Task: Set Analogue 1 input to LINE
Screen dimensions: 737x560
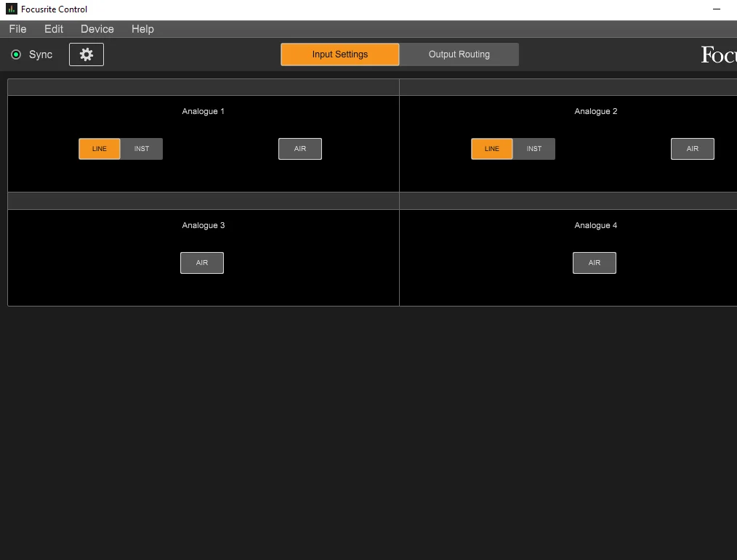Action: (x=99, y=149)
